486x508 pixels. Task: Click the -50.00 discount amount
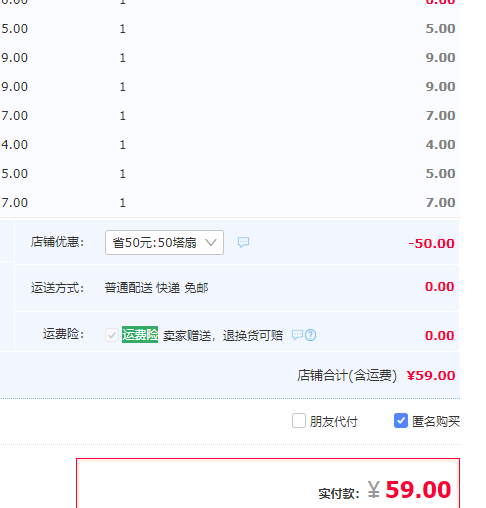431,243
